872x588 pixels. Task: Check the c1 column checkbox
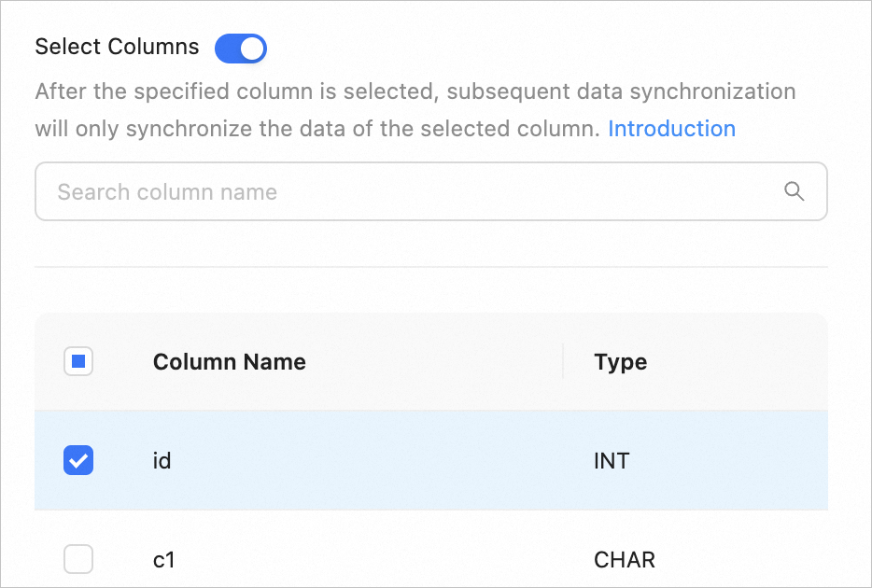(78, 560)
